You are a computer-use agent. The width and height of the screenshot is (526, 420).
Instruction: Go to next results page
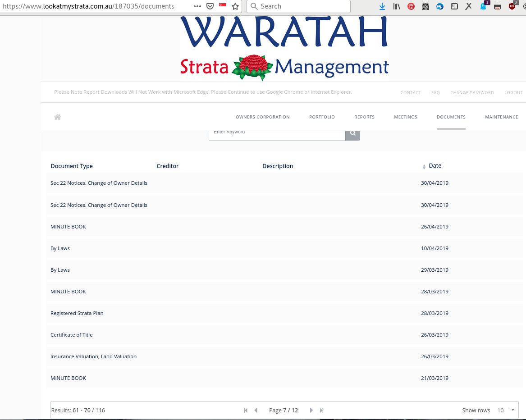(311, 410)
